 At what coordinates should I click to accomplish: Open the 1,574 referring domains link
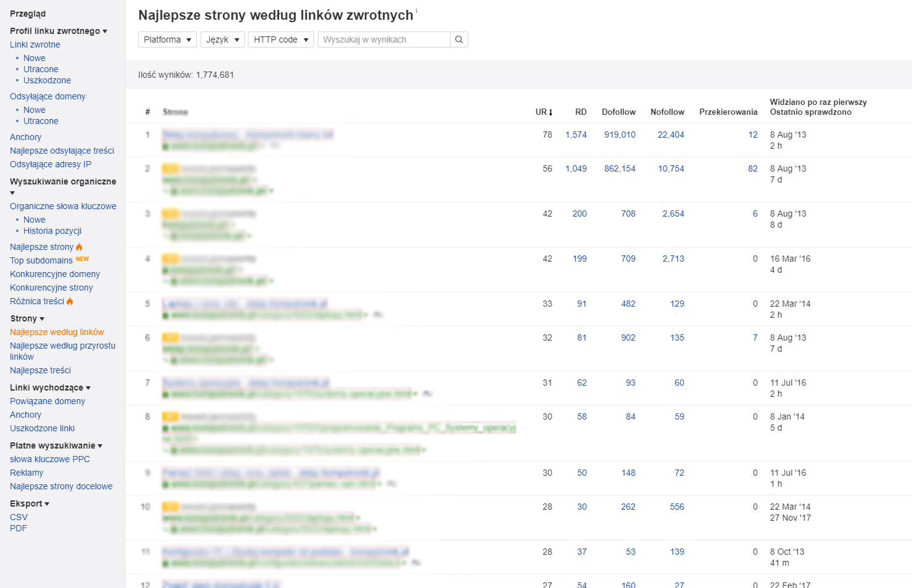tap(576, 135)
